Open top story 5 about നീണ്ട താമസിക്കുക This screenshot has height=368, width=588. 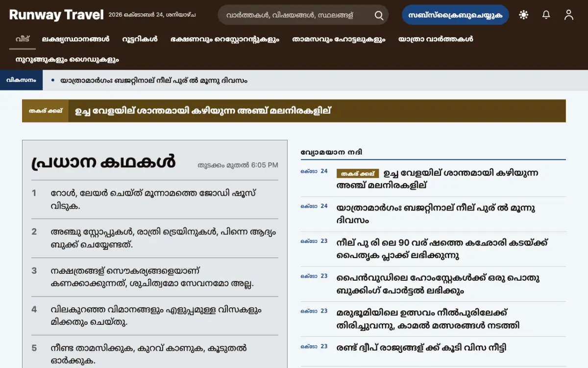pyautogui.click(x=155, y=354)
